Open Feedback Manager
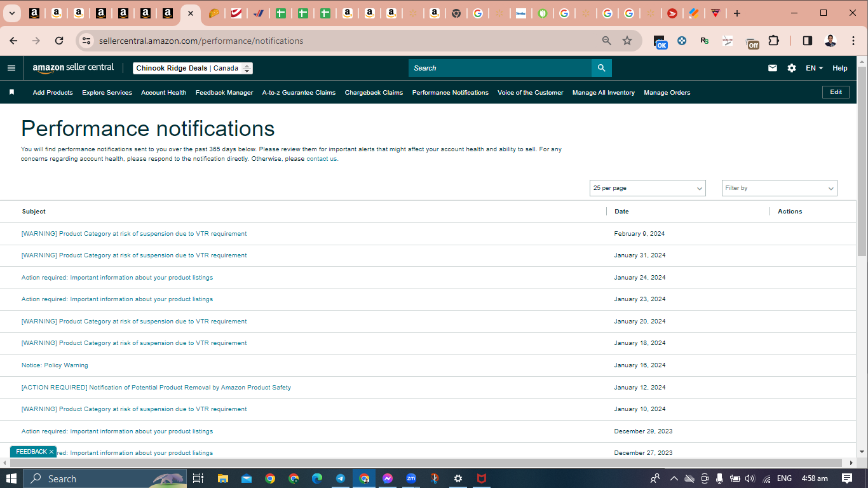The height and width of the screenshot is (488, 868). (224, 93)
